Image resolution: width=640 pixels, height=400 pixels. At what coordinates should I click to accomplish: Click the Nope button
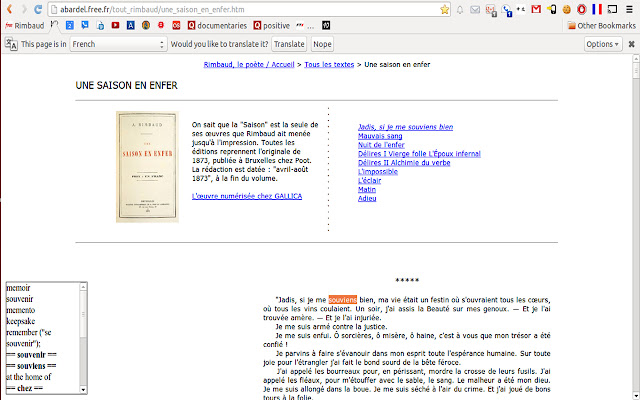click(322, 44)
